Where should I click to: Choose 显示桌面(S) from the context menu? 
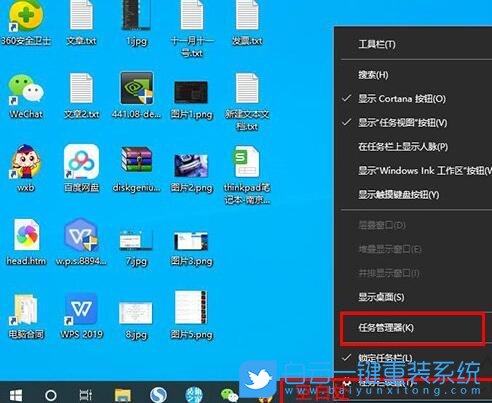point(413,297)
